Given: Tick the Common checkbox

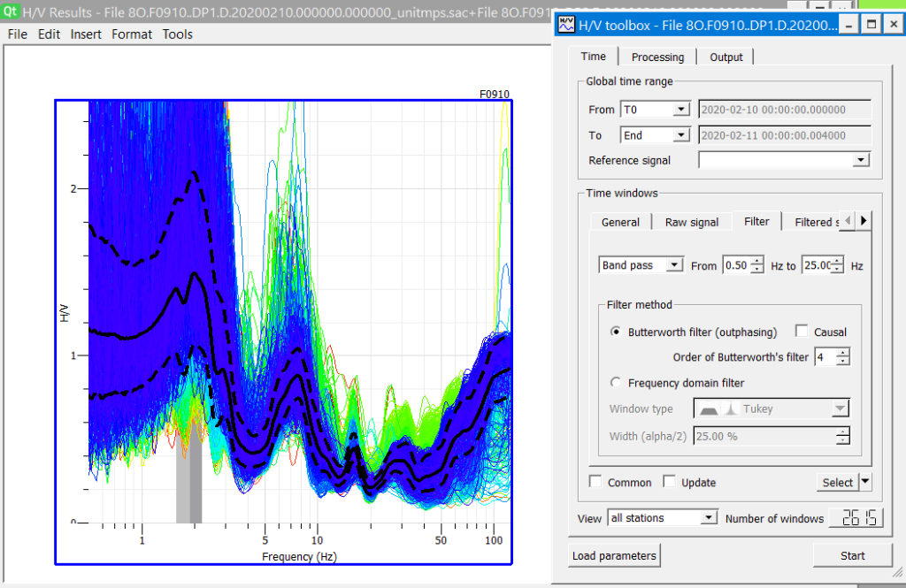Looking at the screenshot, I should (x=596, y=482).
